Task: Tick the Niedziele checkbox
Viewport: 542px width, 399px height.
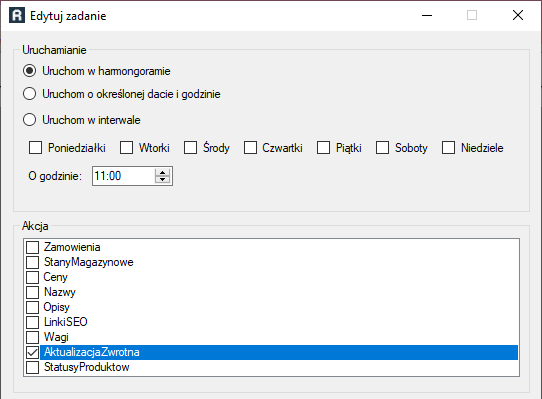Action: point(448,148)
